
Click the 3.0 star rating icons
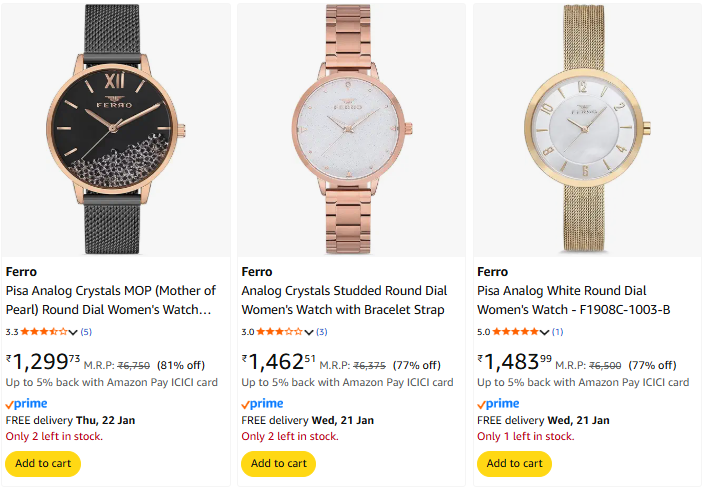click(279, 331)
